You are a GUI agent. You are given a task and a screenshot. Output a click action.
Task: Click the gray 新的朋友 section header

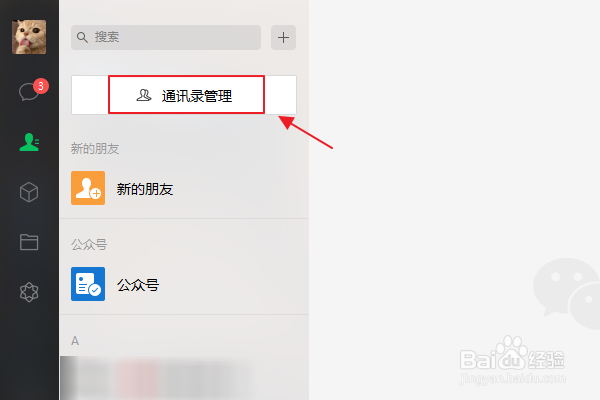click(95, 148)
